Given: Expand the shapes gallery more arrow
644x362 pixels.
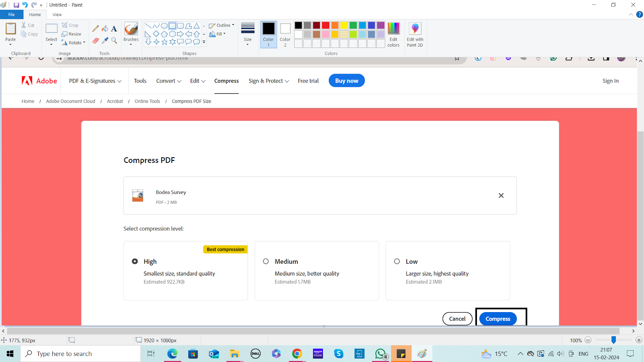Looking at the screenshot, I should tap(204, 42).
